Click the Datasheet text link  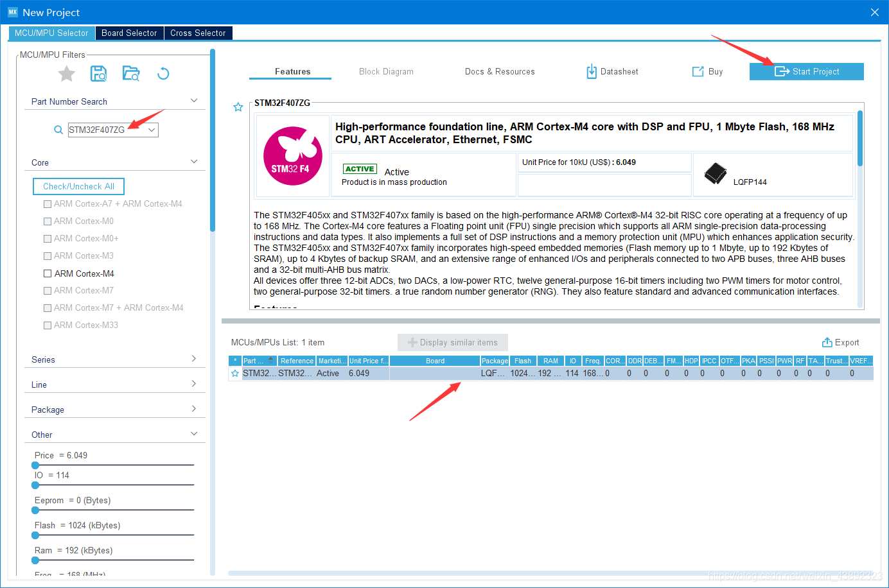click(619, 72)
